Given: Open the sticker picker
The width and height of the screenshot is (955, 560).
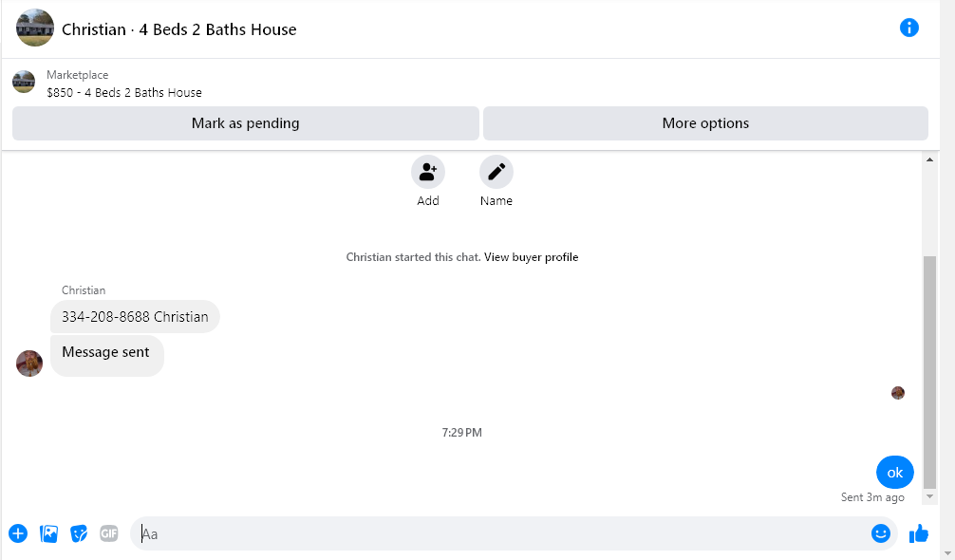Looking at the screenshot, I should pos(79,533).
